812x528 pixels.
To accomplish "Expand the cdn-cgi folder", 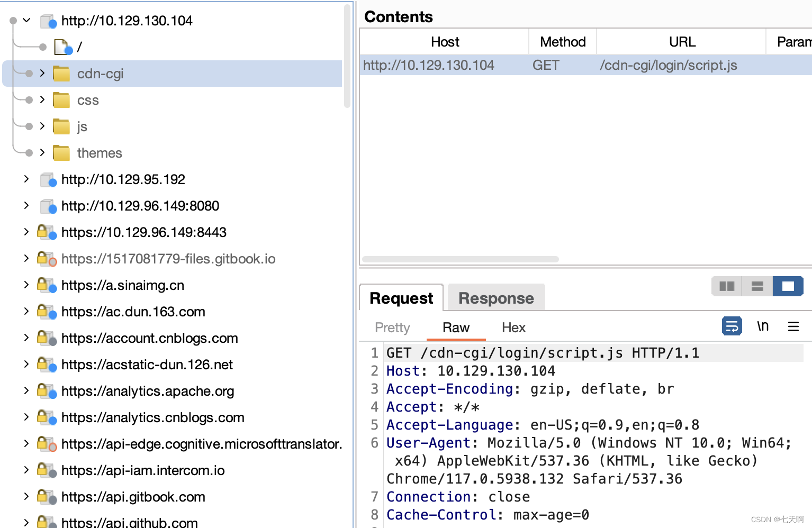I will pos(42,73).
